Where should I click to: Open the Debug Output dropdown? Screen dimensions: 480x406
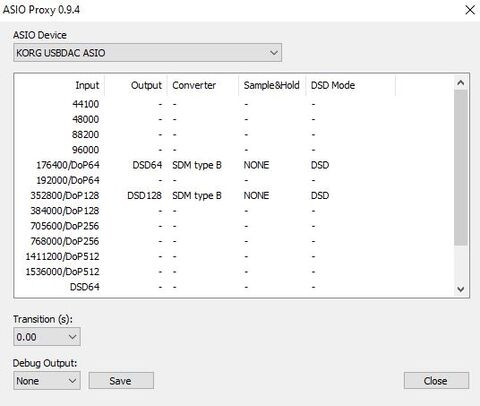click(x=47, y=381)
